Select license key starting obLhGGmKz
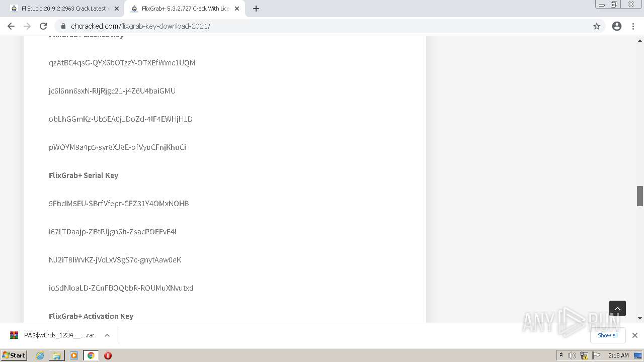 pos(121,119)
